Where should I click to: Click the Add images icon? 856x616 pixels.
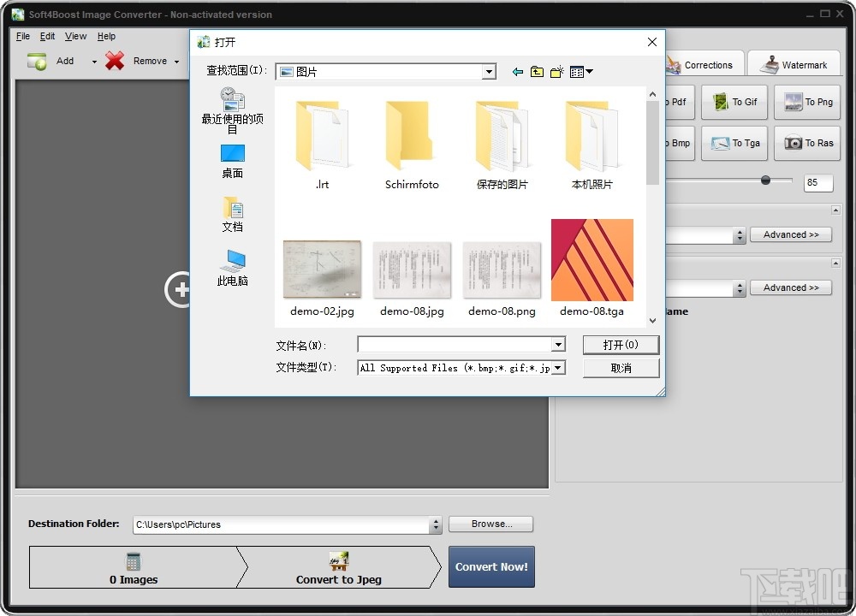tap(35, 60)
